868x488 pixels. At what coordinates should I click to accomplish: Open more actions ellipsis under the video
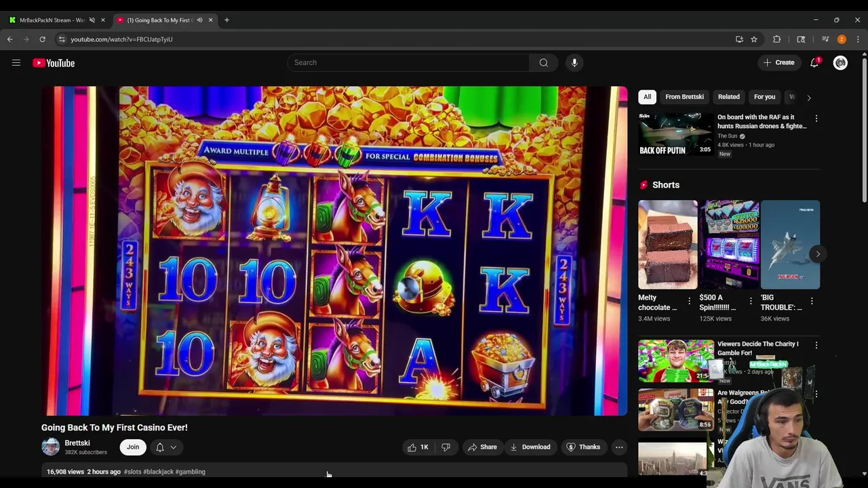coord(619,447)
